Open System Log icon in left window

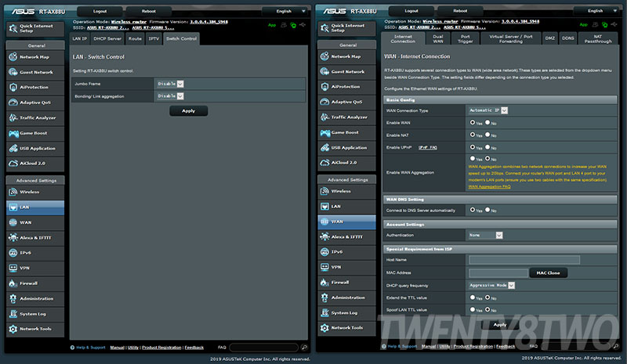(13, 314)
